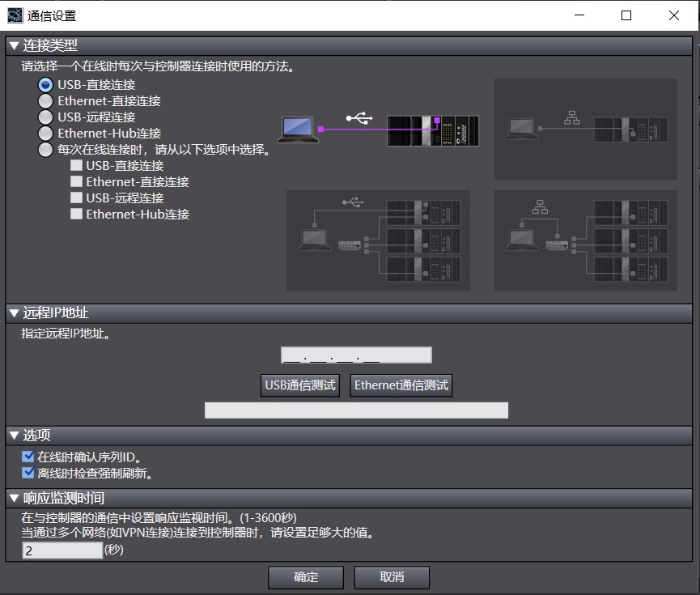Confirm settings with the 确定 button
700x595 pixels.
click(305, 577)
